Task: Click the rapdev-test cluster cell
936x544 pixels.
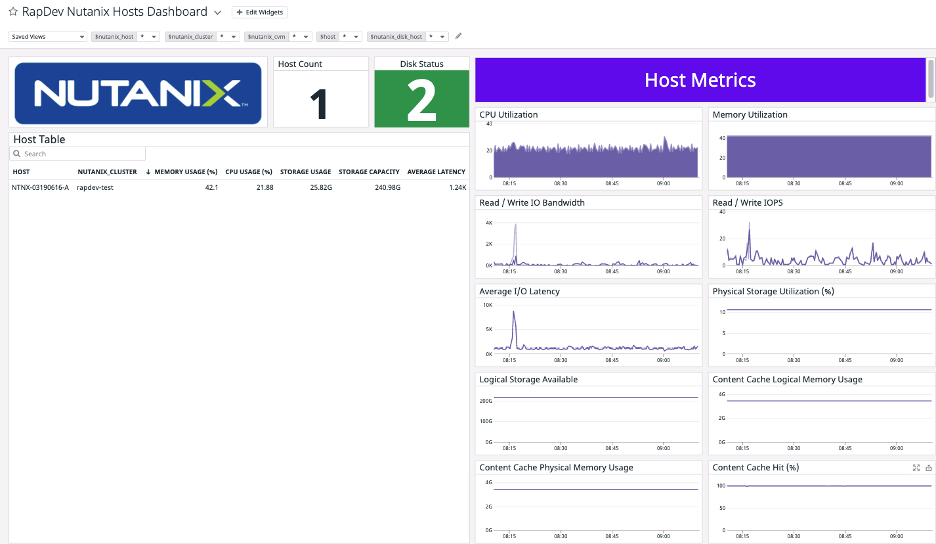Action: pos(95,188)
